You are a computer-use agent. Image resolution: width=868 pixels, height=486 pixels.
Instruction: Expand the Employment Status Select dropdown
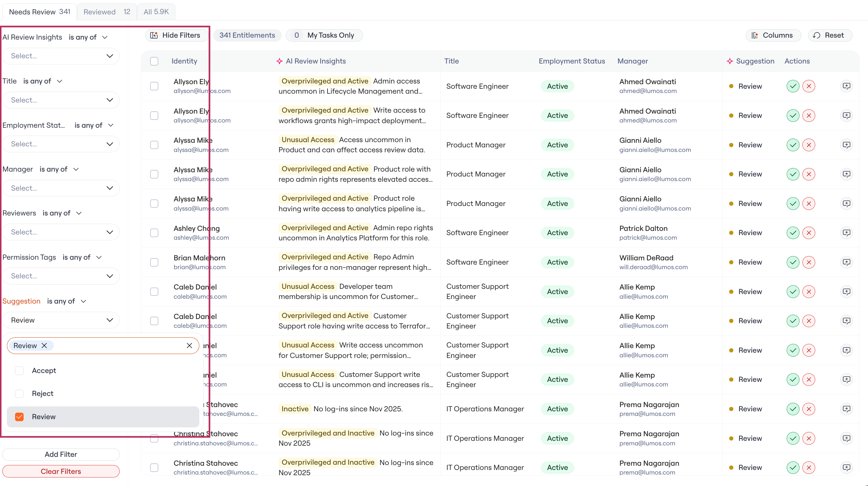pyautogui.click(x=61, y=144)
